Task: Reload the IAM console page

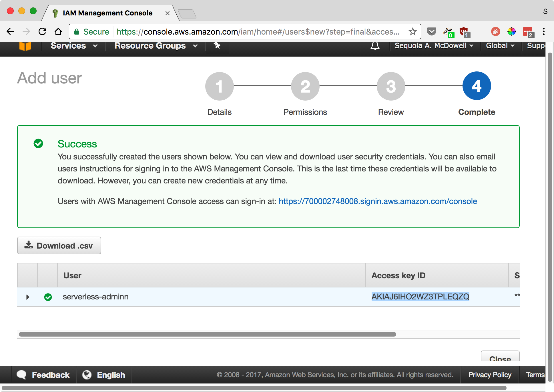Action: pos(42,31)
